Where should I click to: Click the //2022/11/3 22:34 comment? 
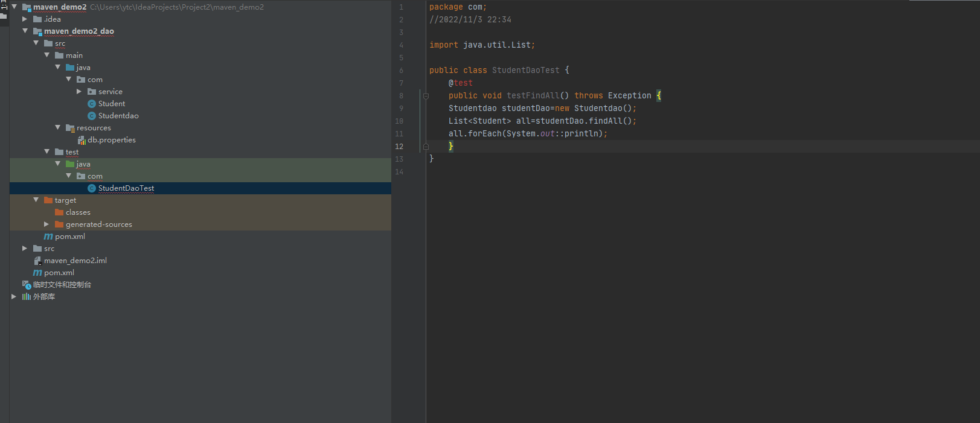[470, 20]
